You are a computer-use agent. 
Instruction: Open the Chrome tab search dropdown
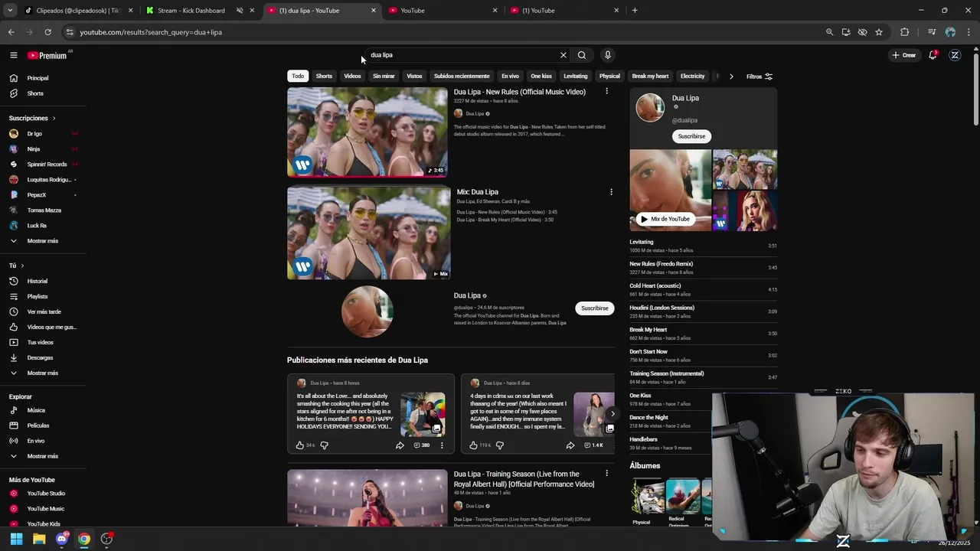10,11
